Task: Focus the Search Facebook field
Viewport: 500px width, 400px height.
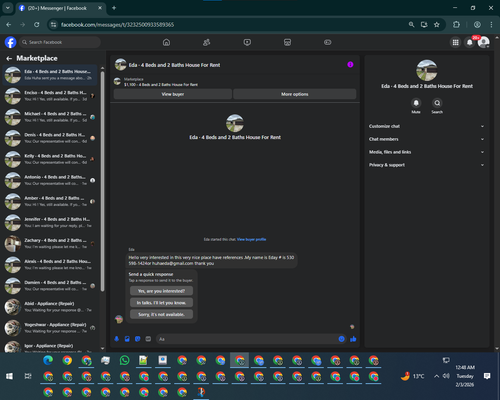Action: click(60, 42)
